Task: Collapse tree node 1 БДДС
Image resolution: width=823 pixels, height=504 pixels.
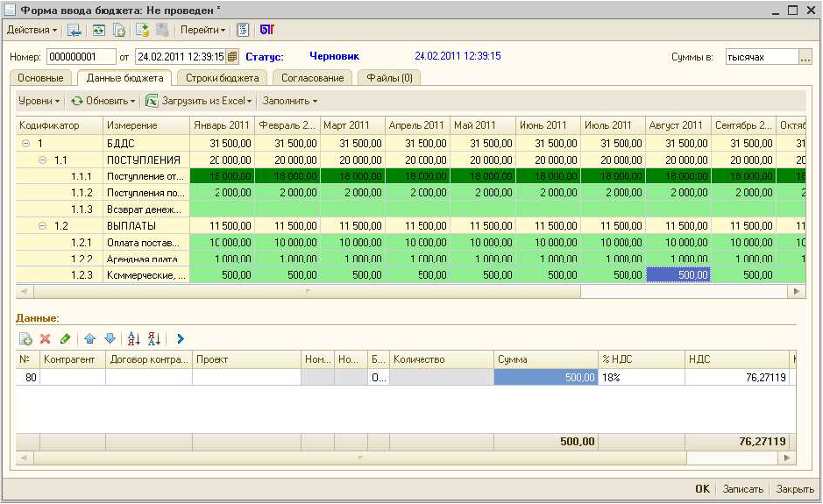Action: tap(25, 143)
